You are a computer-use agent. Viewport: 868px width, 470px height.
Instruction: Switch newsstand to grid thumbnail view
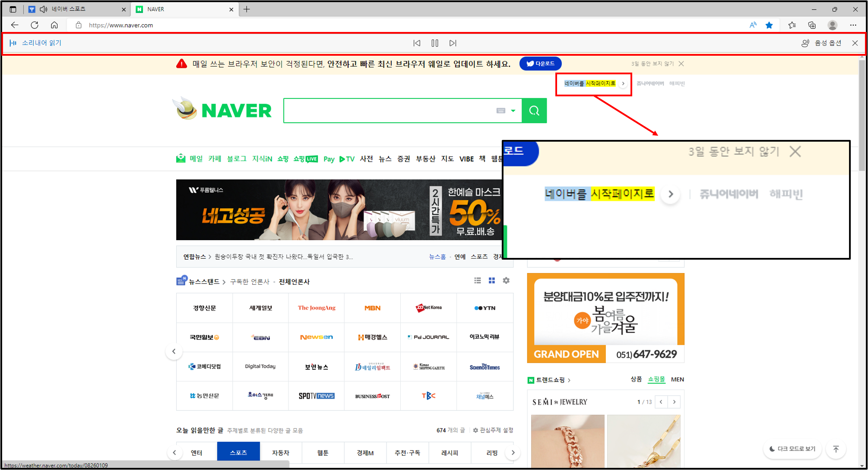tap(491, 281)
